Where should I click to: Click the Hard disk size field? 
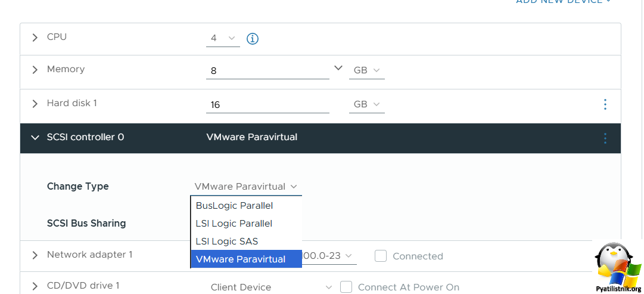pyautogui.click(x=267, y=105)
